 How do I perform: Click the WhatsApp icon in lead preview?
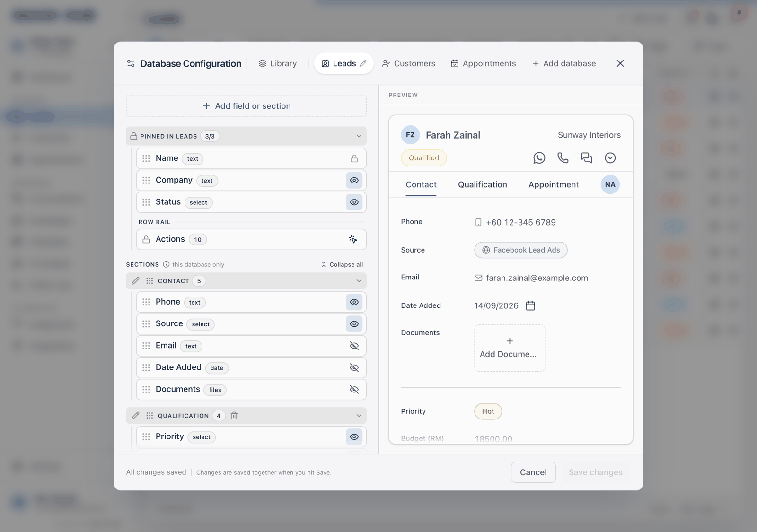[539, 158]
